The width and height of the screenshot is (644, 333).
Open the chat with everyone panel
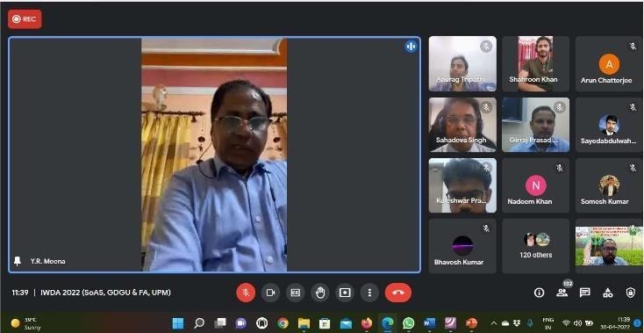tap(585, 293)
